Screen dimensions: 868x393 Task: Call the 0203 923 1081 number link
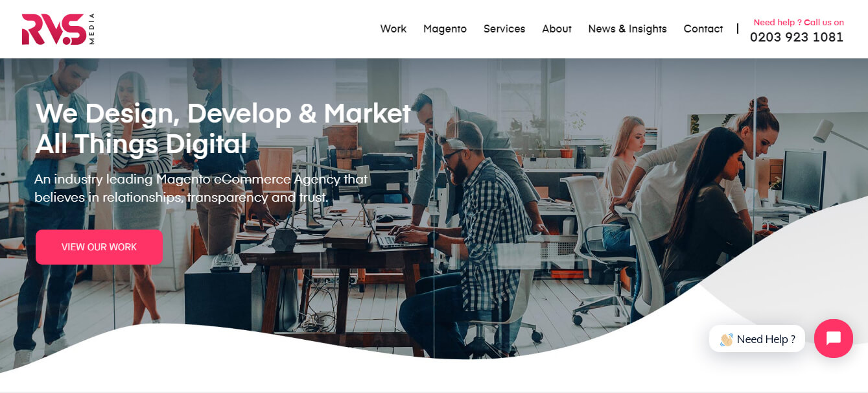797,37
